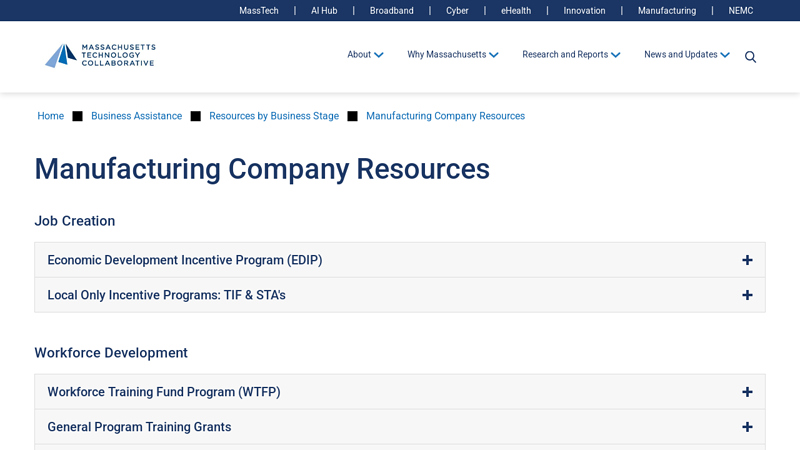Expand Local Only Incentive Programs: TIF & STA's
800x450 pixels.
[x=400, y=295]
